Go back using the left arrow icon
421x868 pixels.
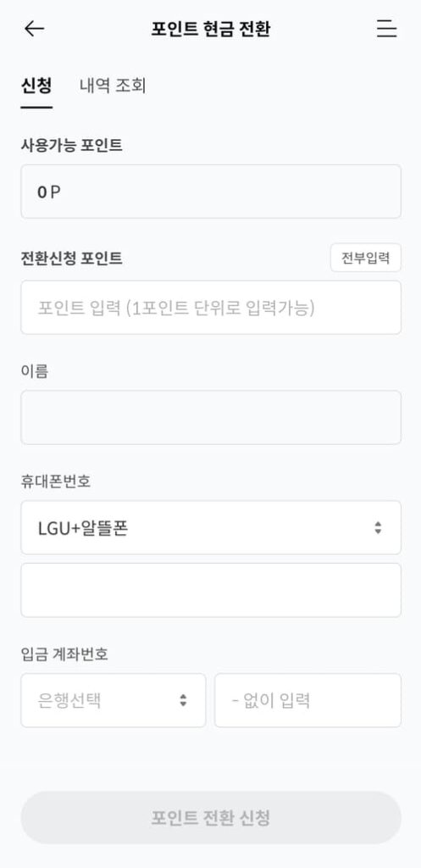pyautogui.click(x=34, y=29)
